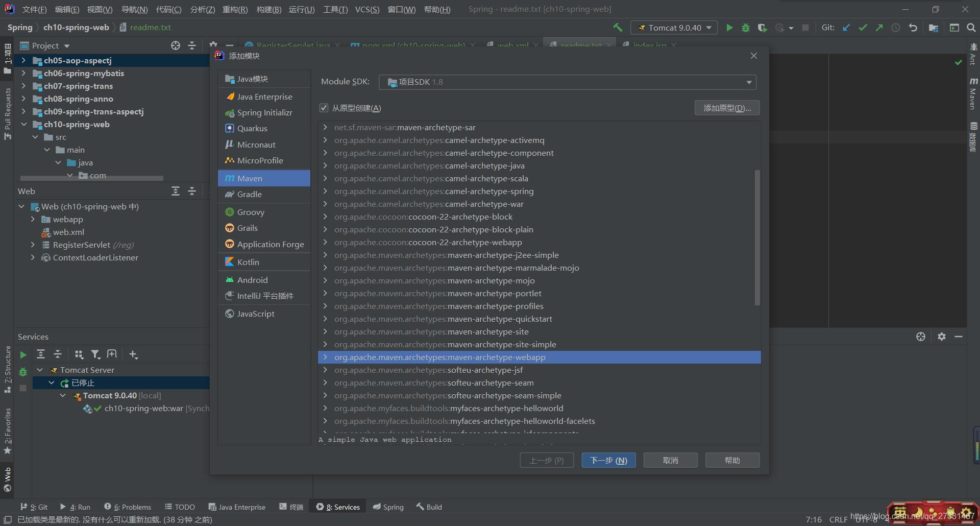Select Groovy module type

tap(264, 212)
